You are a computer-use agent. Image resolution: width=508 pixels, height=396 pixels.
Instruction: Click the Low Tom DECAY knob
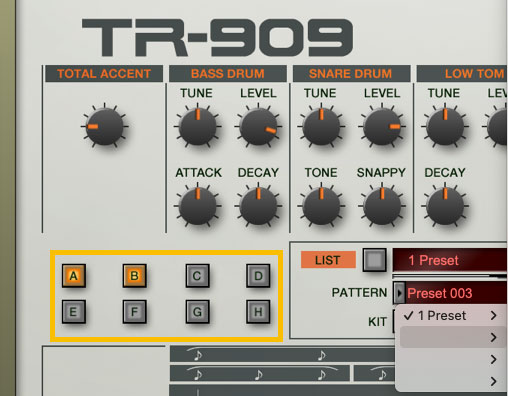pyautogui.click(x=445, y=206)
